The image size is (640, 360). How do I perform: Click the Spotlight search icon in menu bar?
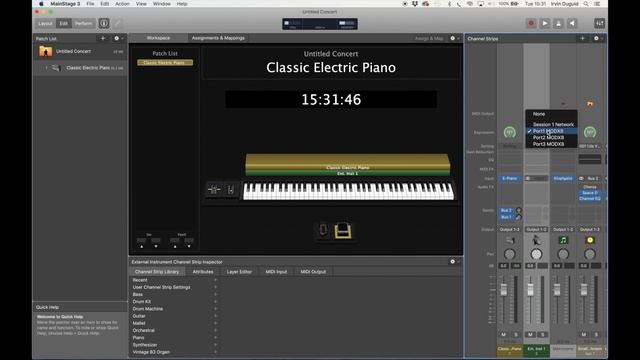[x=586, y=4]
